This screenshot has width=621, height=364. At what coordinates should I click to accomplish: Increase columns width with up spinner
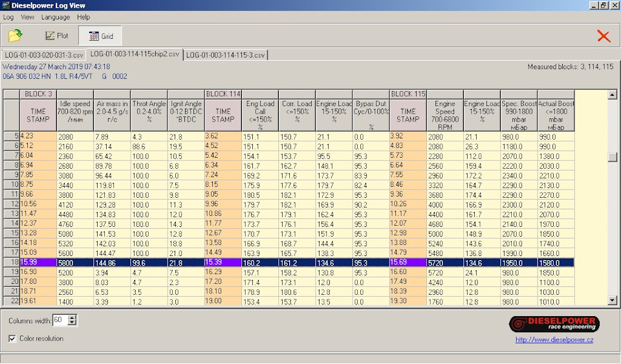tap(72, 317)
